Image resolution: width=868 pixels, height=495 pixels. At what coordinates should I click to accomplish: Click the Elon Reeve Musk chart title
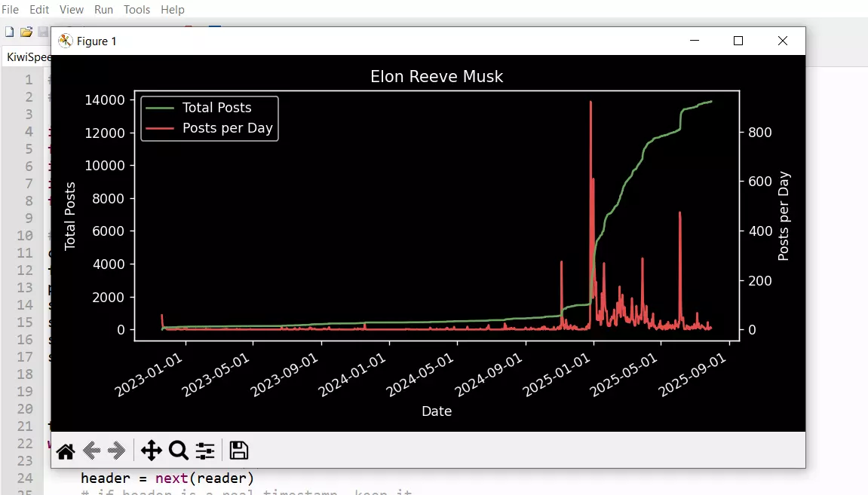[436, 76]
